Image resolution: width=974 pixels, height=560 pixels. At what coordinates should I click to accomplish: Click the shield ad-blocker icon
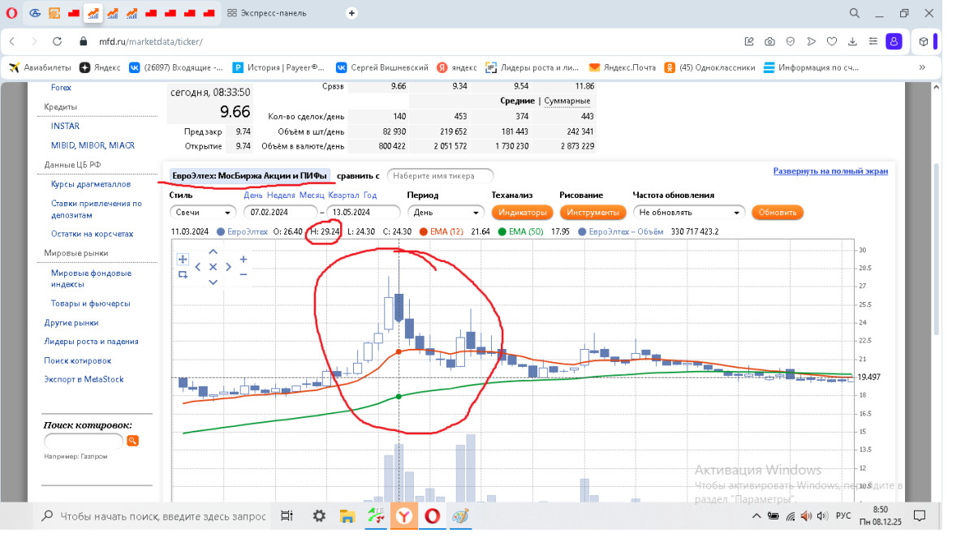(x=791, y=41)
